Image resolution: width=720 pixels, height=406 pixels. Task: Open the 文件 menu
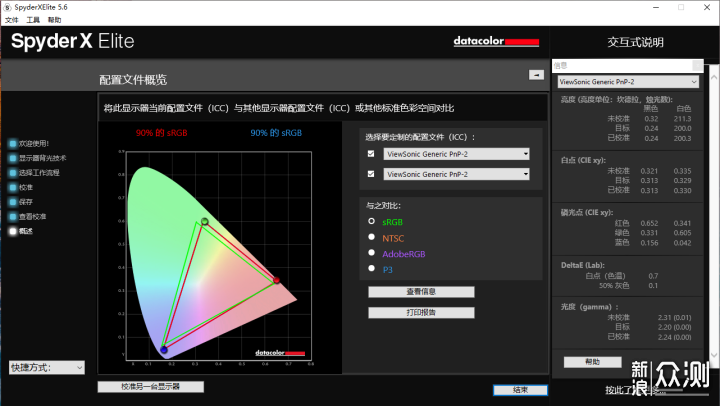[x=11, y=20]
